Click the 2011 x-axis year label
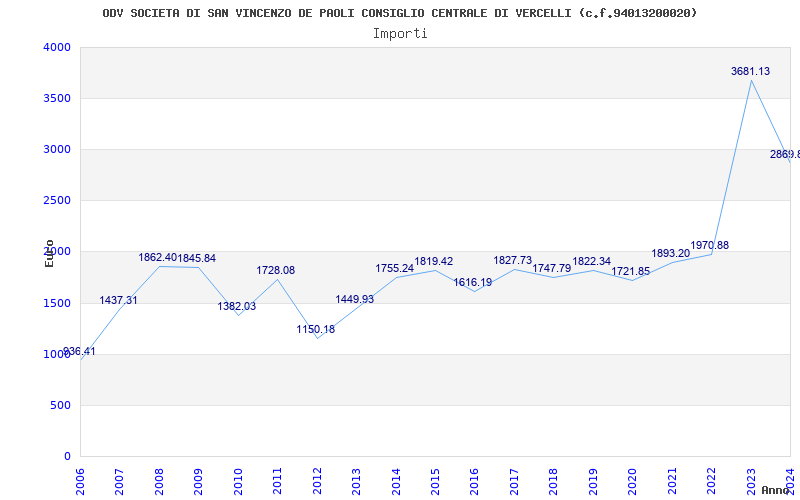 click(x=278, y=482)
